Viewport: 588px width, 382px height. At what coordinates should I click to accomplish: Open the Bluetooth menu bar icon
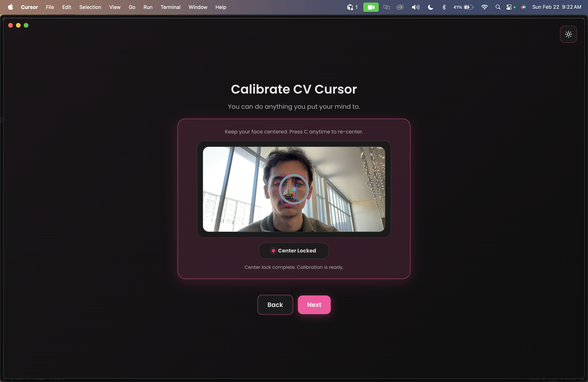click(x=444, y=7)
